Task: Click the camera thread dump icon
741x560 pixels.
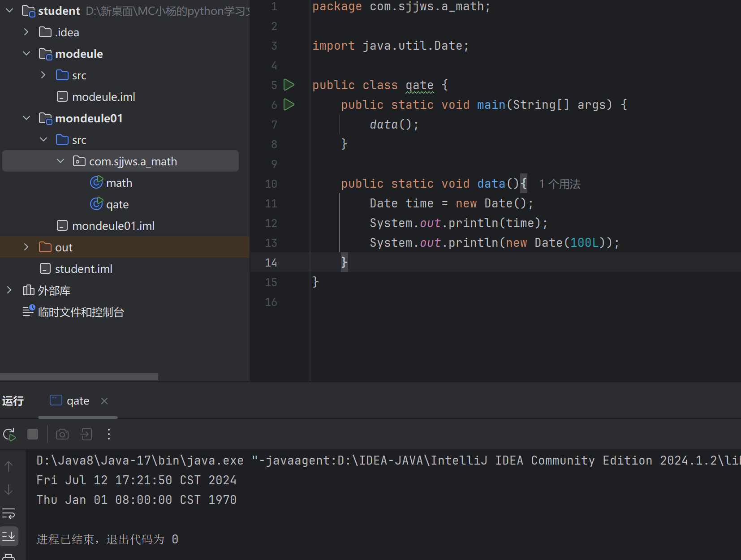Action: coord(62,434)
